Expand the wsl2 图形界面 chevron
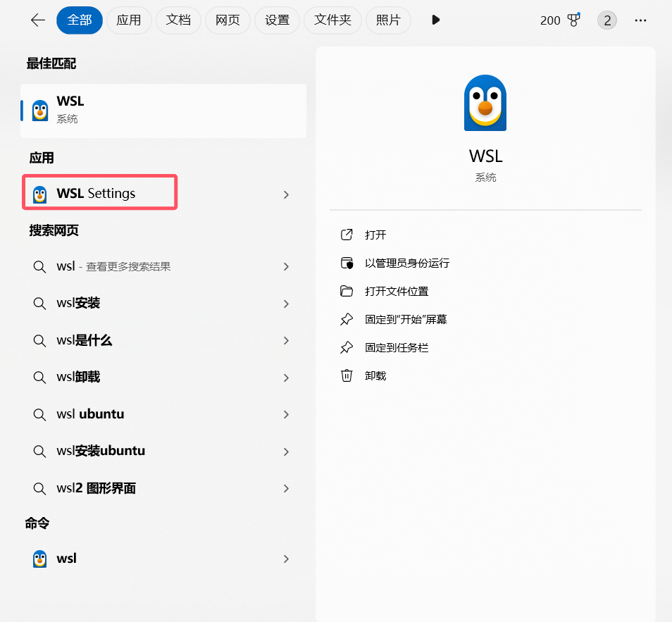The image size is (672, 622). click(286, 488)
